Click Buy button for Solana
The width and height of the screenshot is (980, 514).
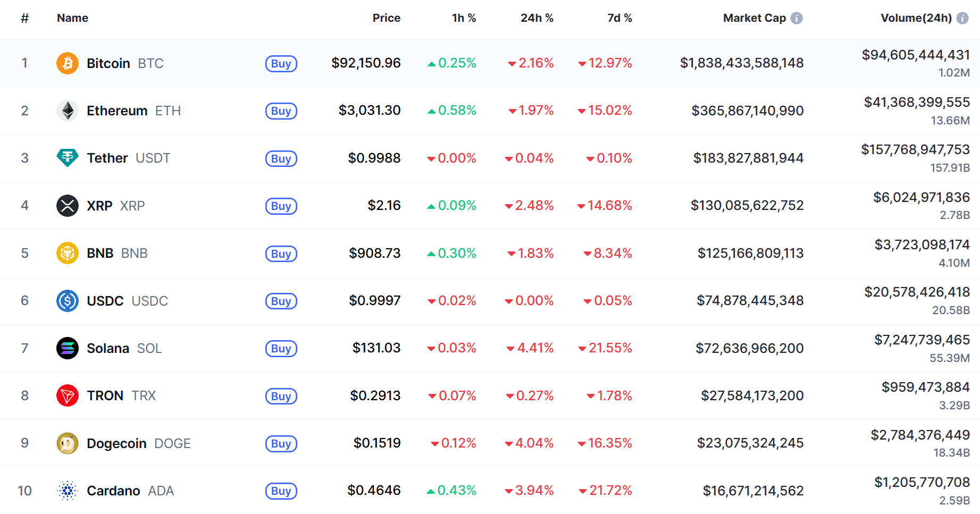(281, 349)
